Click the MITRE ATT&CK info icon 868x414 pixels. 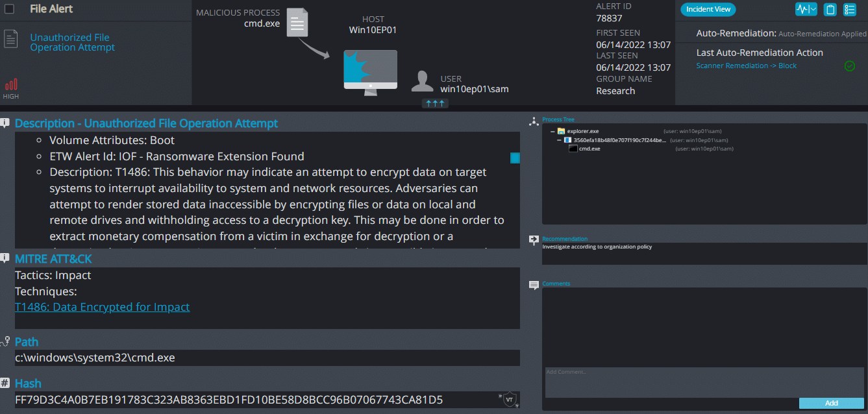(5, 258)
